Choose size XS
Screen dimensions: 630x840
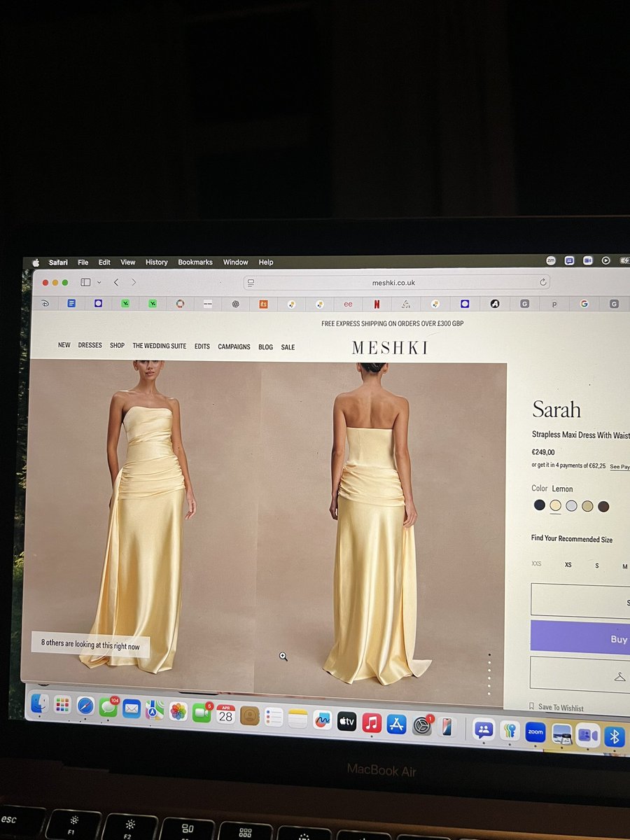pyautogui.click(x=568, y=564)
